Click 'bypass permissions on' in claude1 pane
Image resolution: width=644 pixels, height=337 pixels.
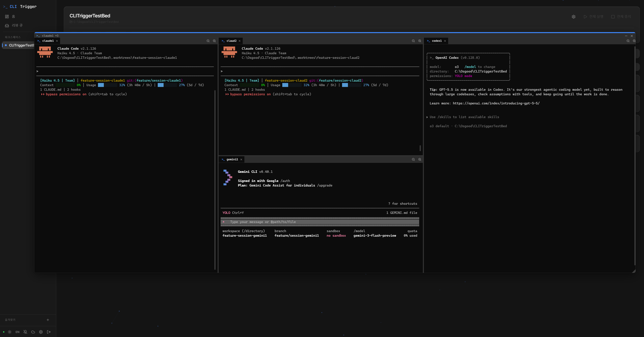(66, 94)
